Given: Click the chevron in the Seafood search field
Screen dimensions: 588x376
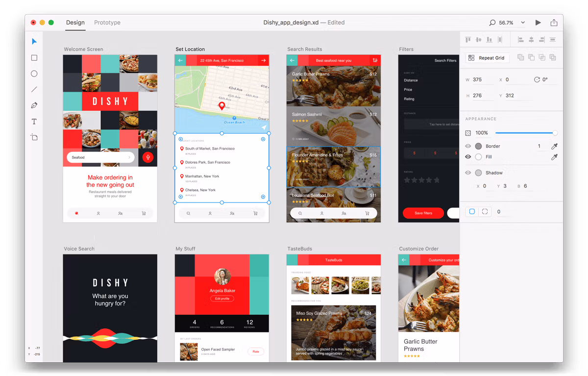Looking at the screenshot, I should 129,157.
